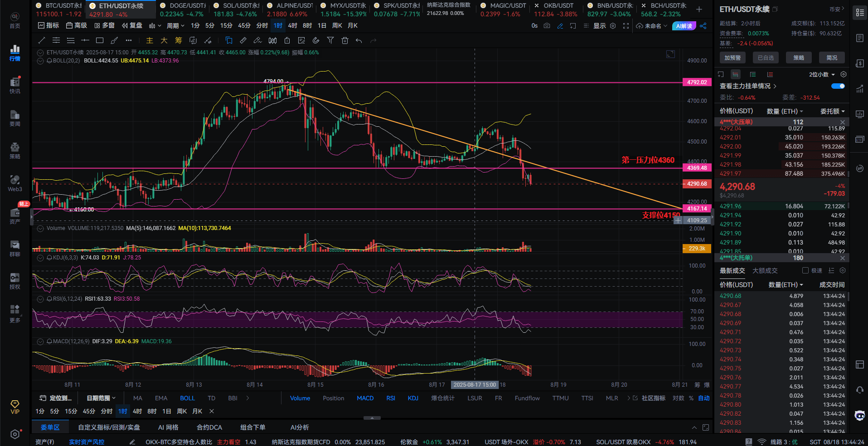Toggle MACD sub-indicator
Image resolution: width=868 pixels, height=446 pixels.
pyautogui.click(x=365, y=398)
